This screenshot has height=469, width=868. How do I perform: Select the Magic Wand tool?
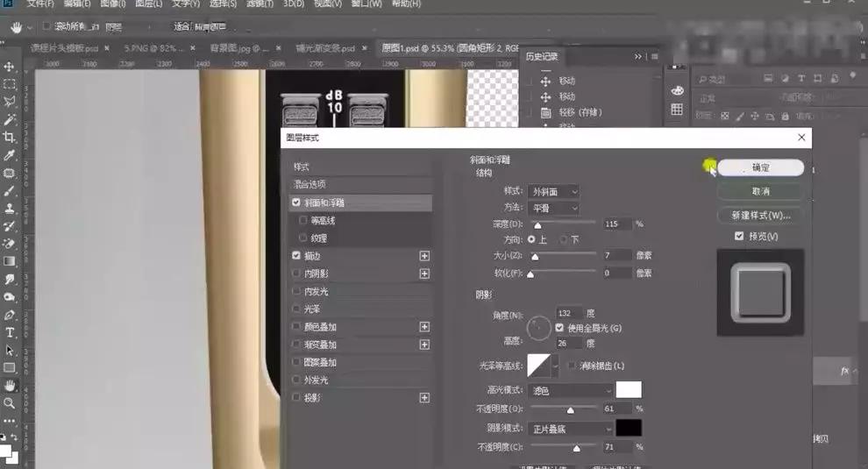click(x=10, y=119)
